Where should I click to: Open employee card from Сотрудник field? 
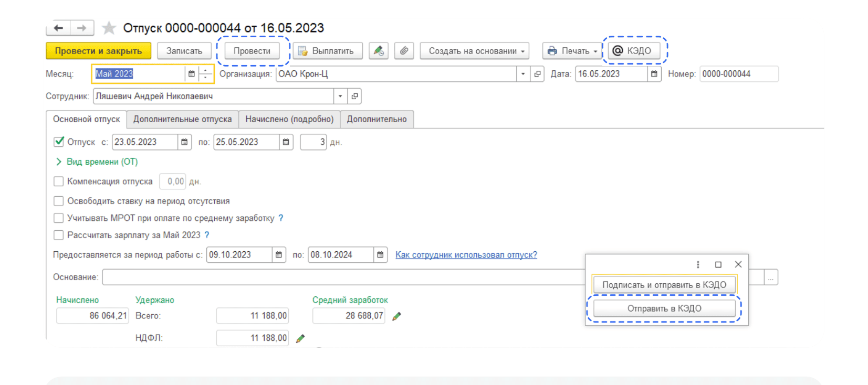(354, 97)
